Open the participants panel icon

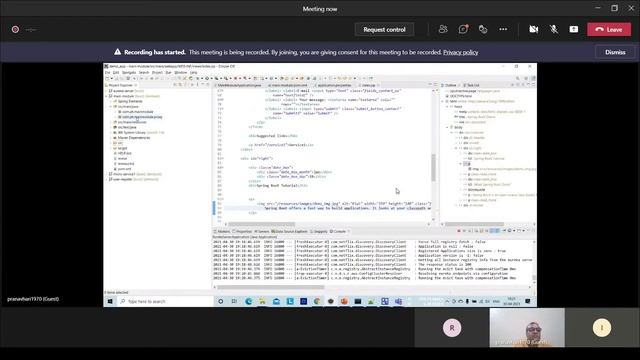click(443, 29)
